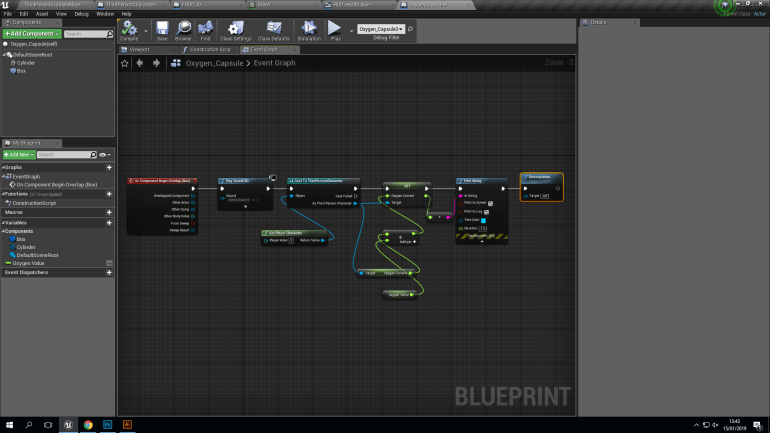Open Illustrator from the Windows taskbar

coord(127,425)
